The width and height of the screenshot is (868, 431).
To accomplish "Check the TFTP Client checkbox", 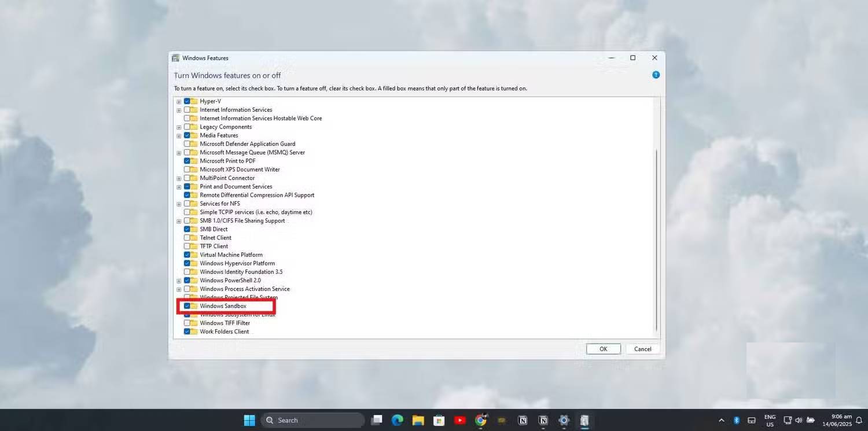I will (187, 246).
